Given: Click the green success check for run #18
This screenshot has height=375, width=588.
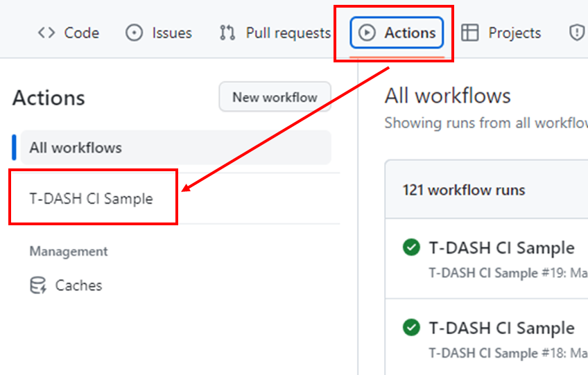Looking at the screenshot, I should [x=411, y=327].
